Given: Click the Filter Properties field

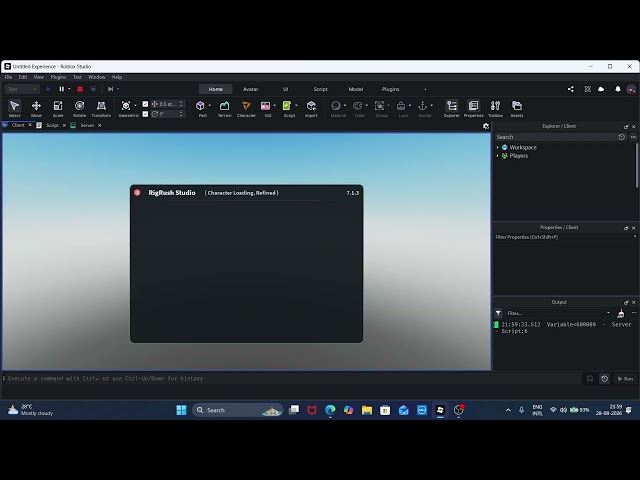Looking at the screenshot, I should tap(563, 237).
